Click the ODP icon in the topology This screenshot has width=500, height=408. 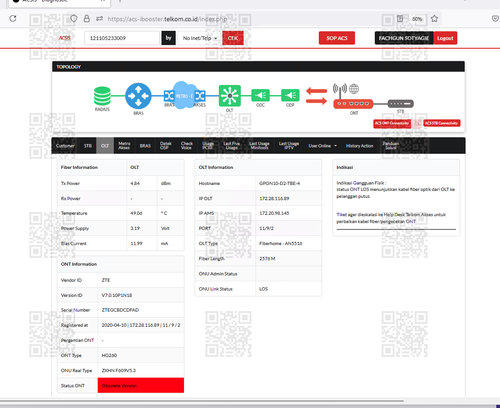tap(290, 95)
